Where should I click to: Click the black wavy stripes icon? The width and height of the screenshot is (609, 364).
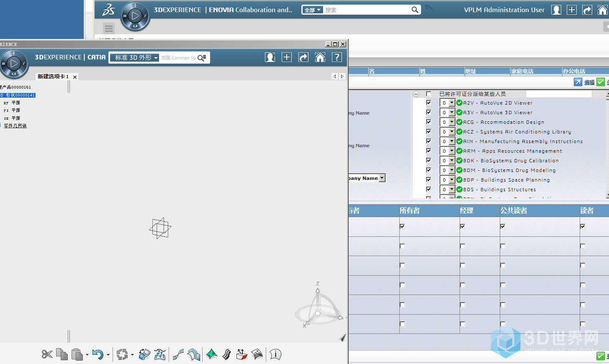226,355
